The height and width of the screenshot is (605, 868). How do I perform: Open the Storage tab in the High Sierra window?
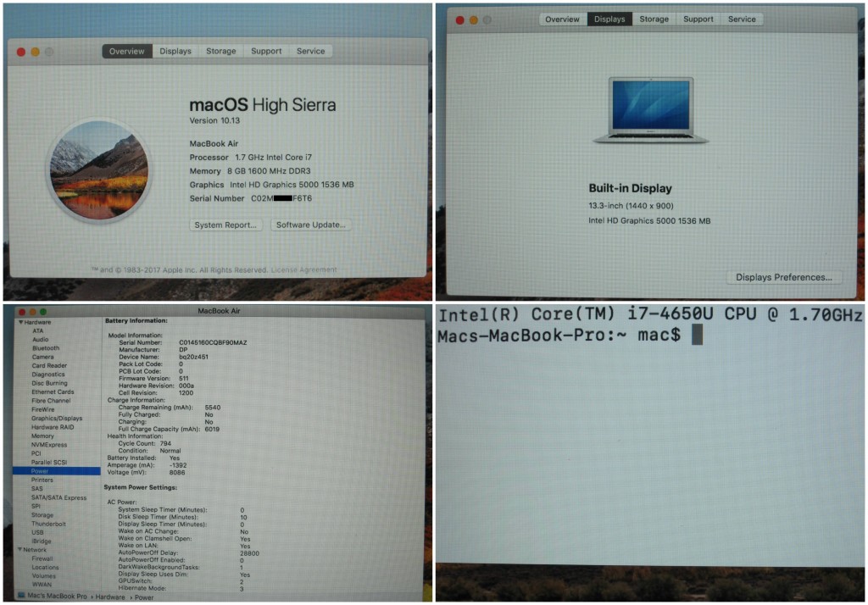coord(221,51)
